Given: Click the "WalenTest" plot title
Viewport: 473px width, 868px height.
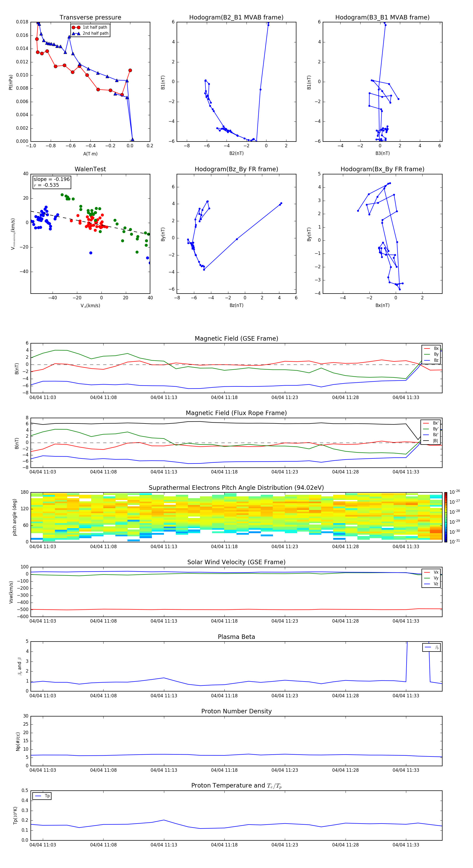Looking at the screenshot, I should click(x=90, y=169).
